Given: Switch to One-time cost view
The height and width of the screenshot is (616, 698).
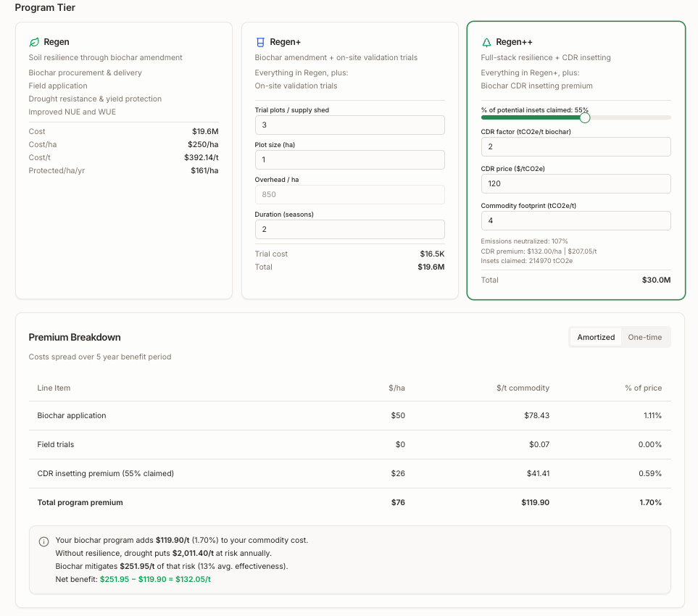Looking at the screenshot, I should [644, 337].
